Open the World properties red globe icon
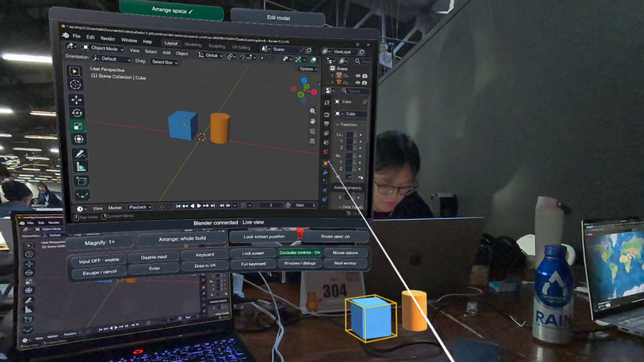This screenshot has width=644, height=362. 326,152
